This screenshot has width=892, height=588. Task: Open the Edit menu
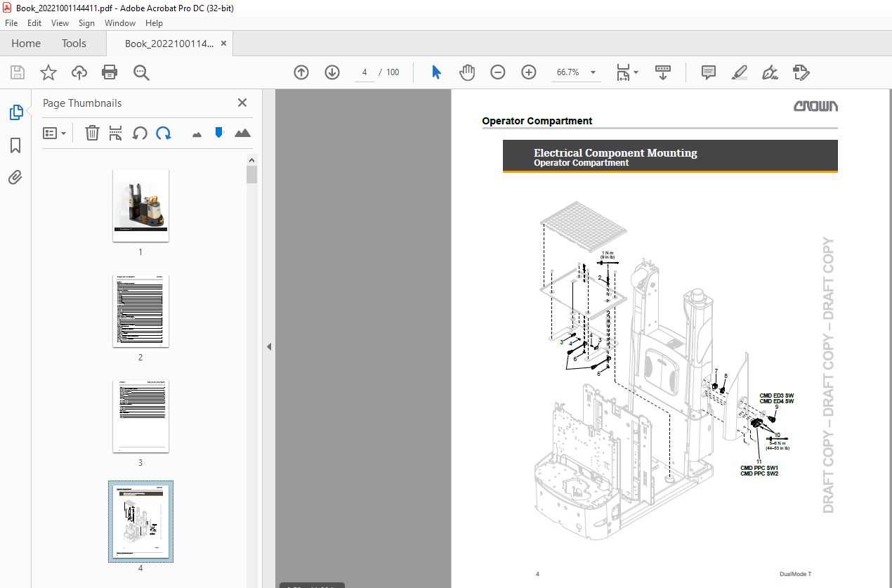[x=34, y=23]
